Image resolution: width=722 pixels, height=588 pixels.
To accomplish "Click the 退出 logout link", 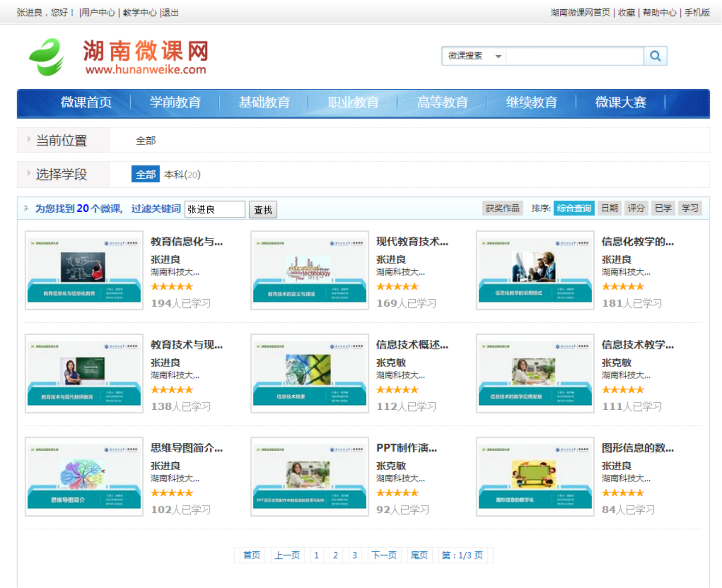I will click(x=170, y=12).
